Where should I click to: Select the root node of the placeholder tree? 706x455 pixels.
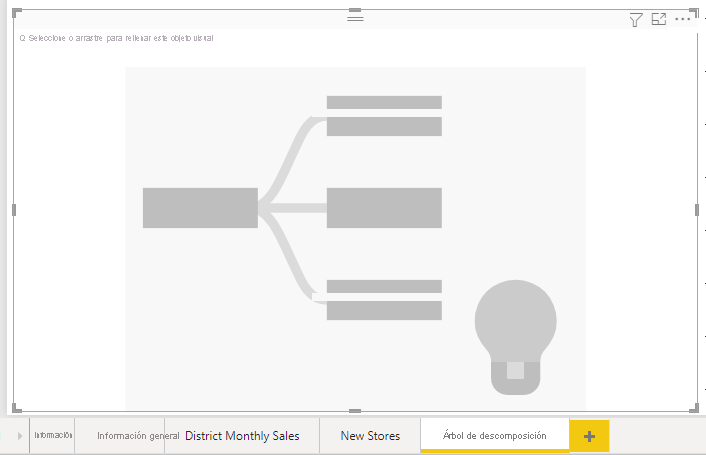tap(200, 208)
